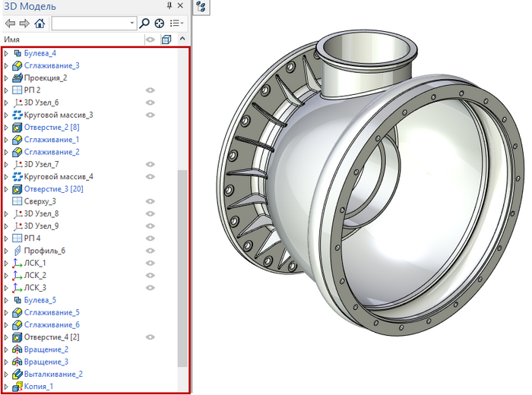Select the Выталкивание_2 operation
The width and height of the screenshot is (532, 395).
[52, 374]
